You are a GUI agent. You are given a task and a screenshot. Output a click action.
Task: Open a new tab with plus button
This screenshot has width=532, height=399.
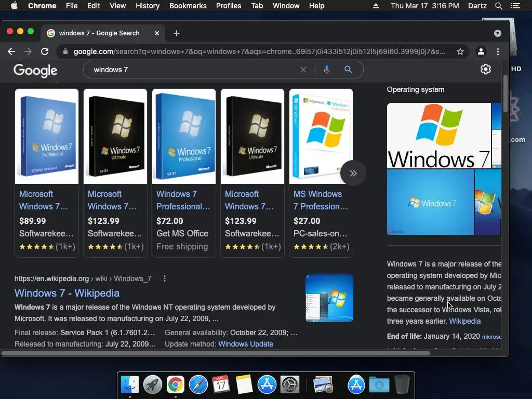(177, 33)
